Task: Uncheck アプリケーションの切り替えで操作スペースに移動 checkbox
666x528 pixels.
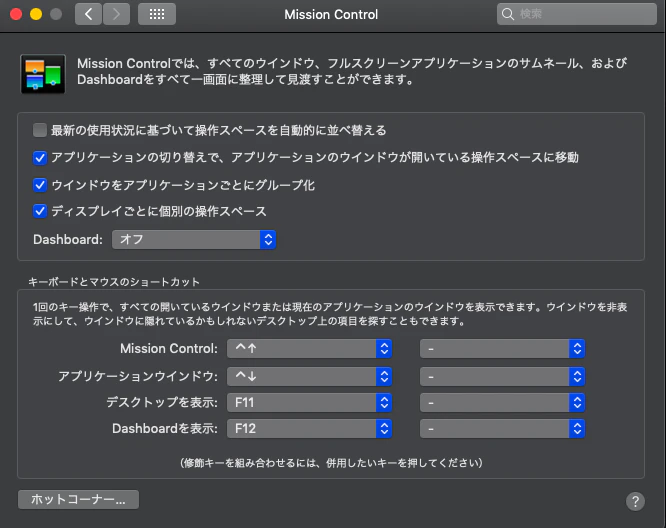Action: pyautogui.click(x=40, y=158)
